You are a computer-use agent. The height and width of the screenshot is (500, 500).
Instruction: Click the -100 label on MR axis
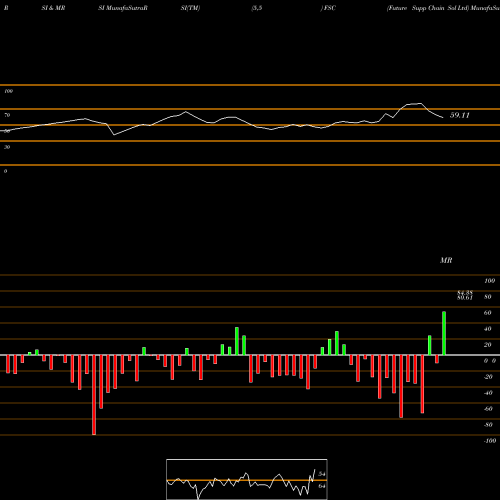pos(489,441)
